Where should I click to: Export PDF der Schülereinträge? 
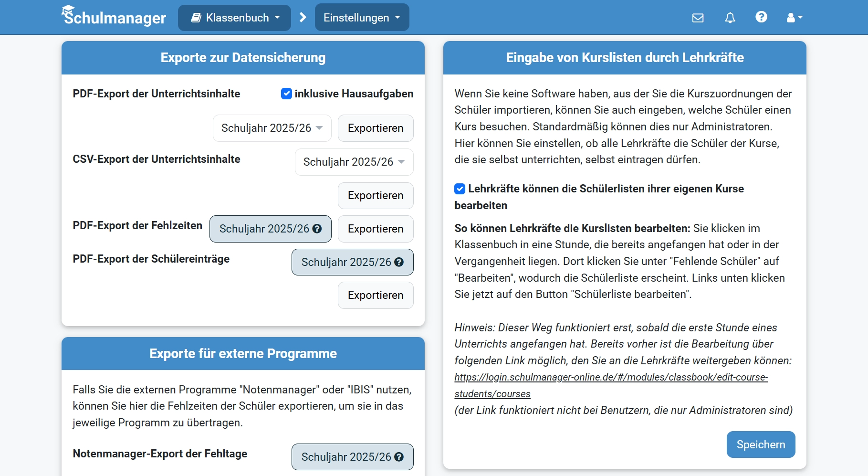(x=376, y=295)
